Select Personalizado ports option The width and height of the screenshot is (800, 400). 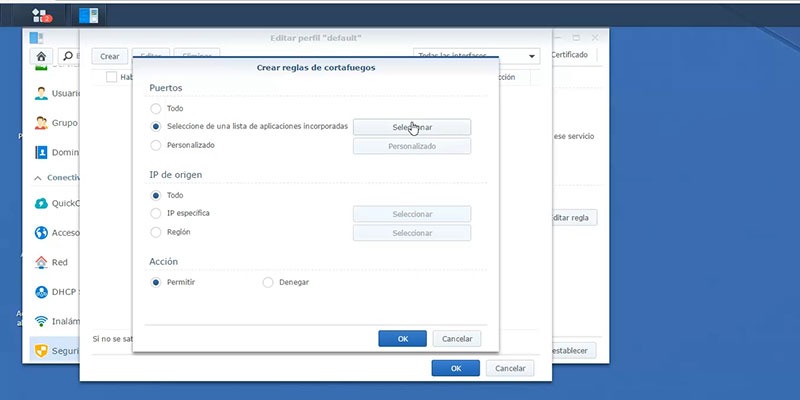tap(156, 145)
